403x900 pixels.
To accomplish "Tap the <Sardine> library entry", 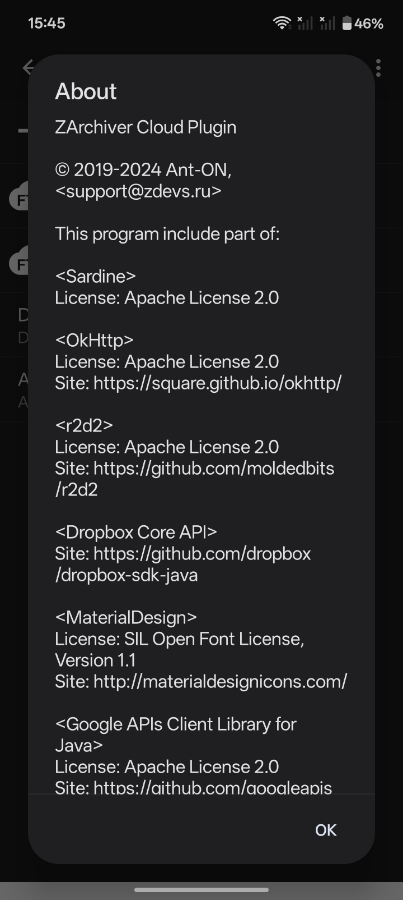I will 95,276.
